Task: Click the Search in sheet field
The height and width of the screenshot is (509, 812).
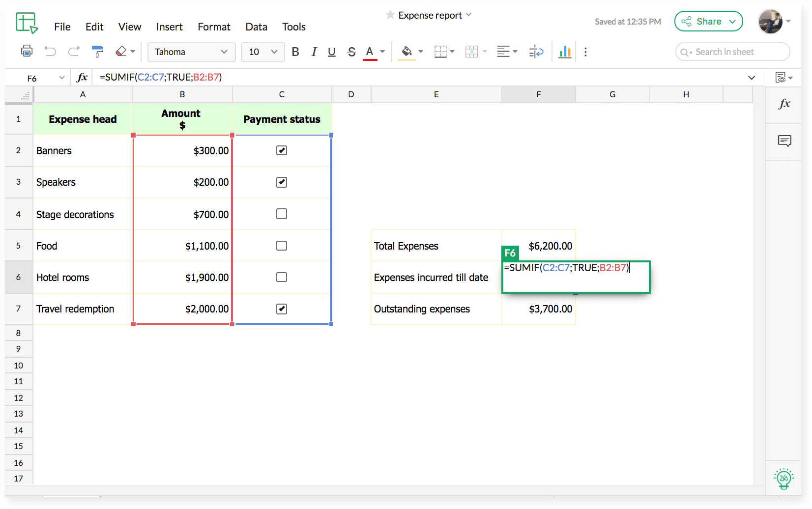Action: coord(733,52)
